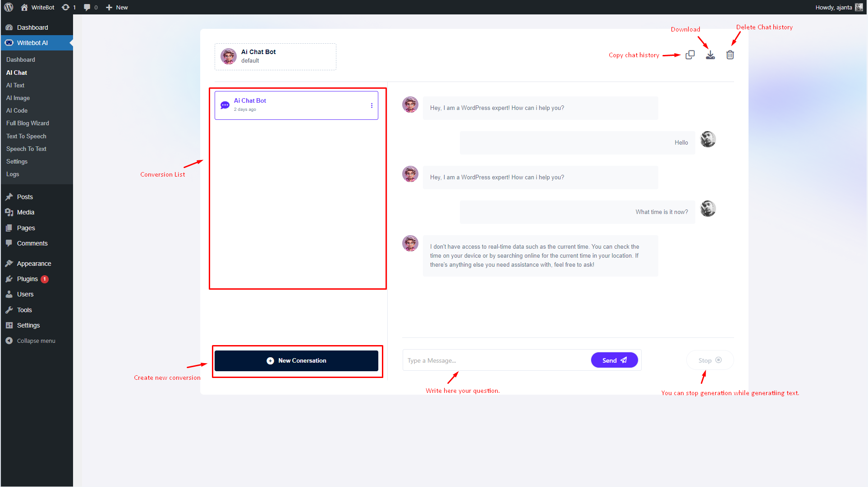Click the three-dot menu on AI Chat Bot conversation
868x487 pixels.
(371, 105)
